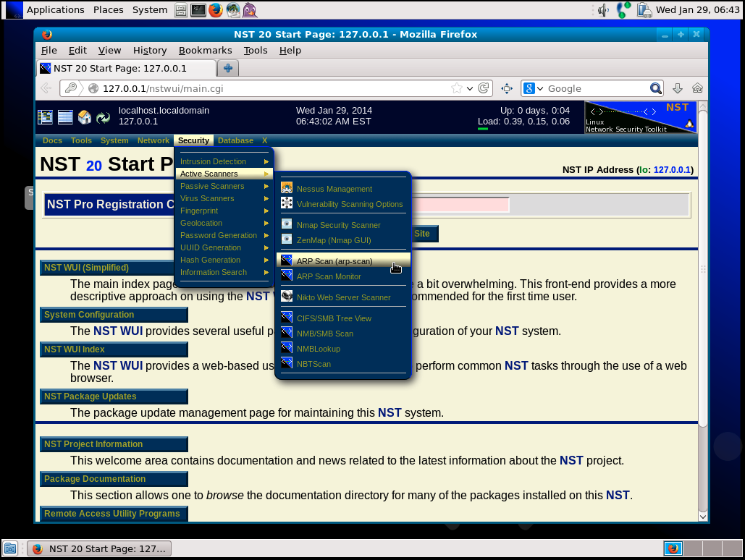The image size is (745, 560).
Task: Click the X item in NST menu bar
Action: (265, 140)
